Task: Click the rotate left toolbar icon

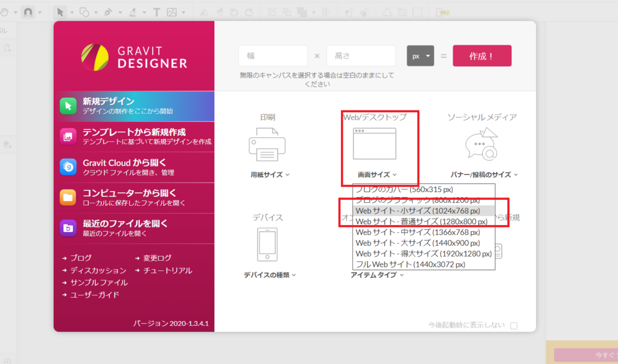Action: pos(234,12)
